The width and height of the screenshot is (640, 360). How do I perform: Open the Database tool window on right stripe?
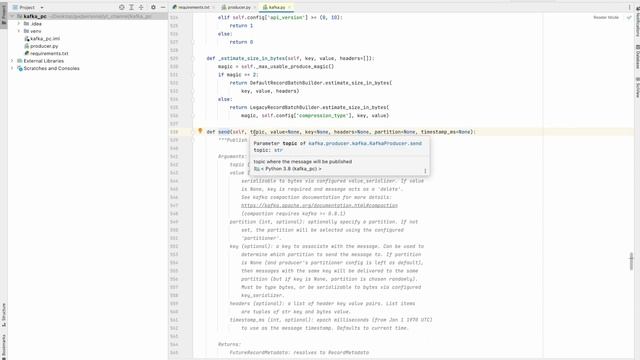pyautogui.click(x=637, y=56)
